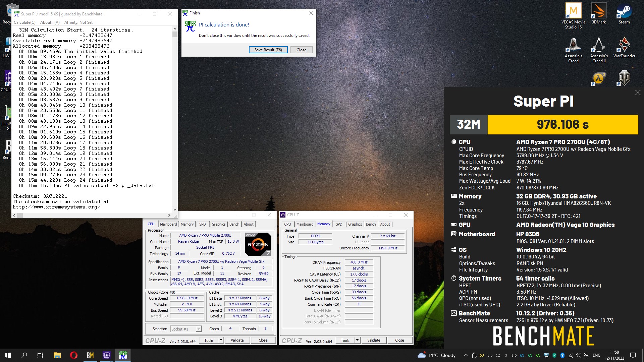Screen dimensions: 644x362
Task: Switch to the Graphics tab in left CPU-Z window
Action: point(218,224)
